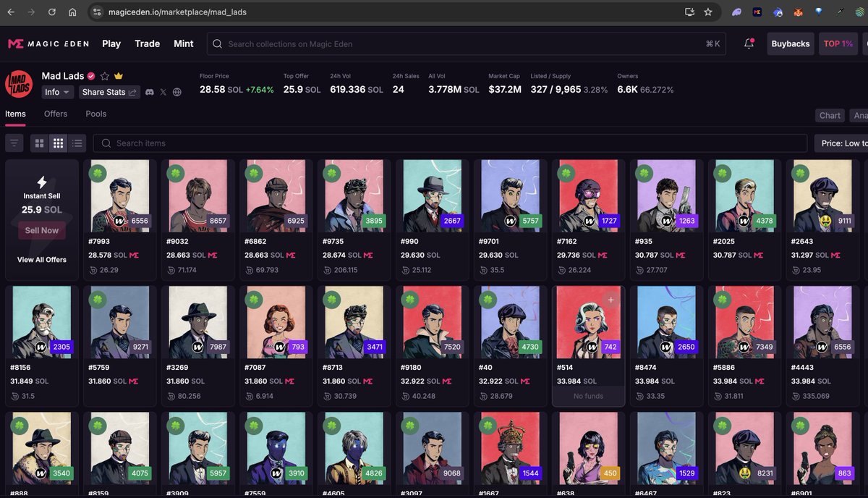
Task: Go back to the previous page
Action: click(x=11, y=12)
